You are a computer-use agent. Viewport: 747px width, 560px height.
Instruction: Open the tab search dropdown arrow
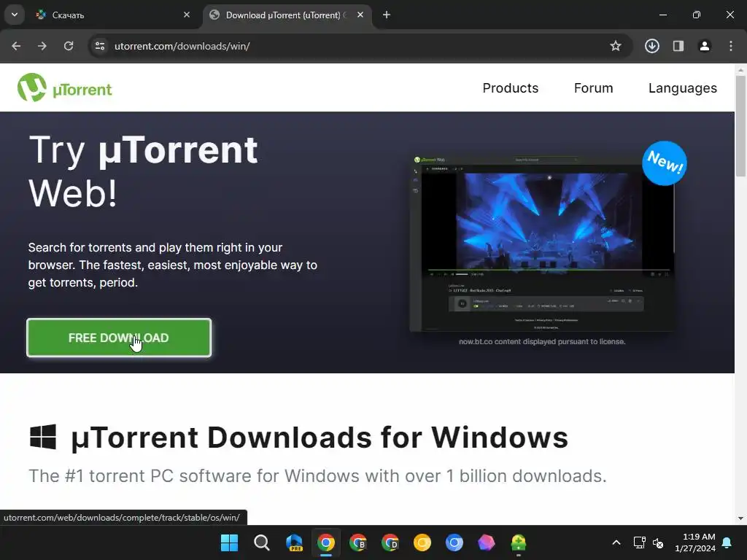15,15
